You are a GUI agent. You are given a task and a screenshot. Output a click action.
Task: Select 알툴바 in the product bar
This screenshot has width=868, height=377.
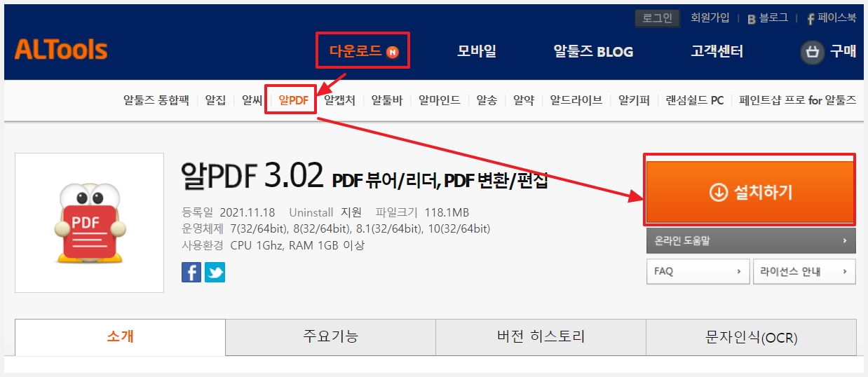pyautogui.click(x=386, y=100)
